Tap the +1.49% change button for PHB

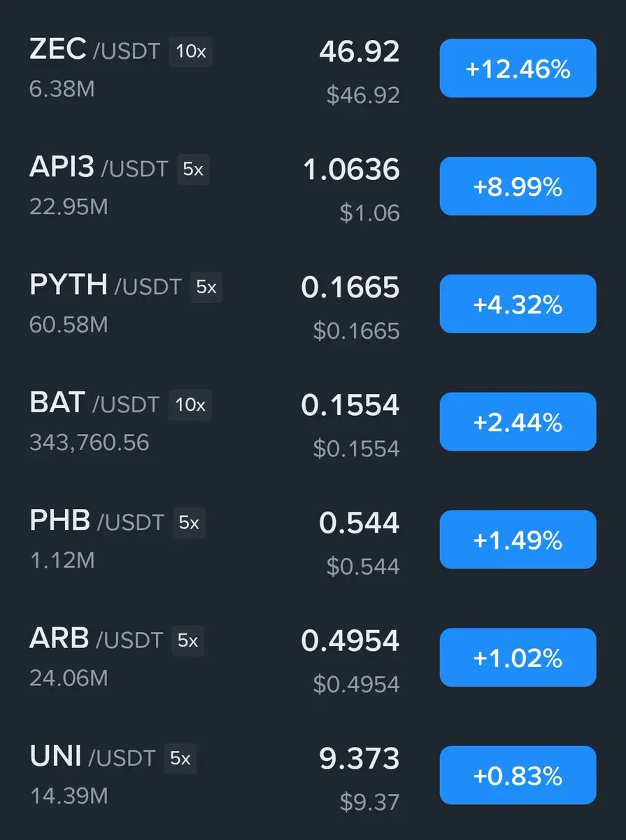click(x=518, y=540)
